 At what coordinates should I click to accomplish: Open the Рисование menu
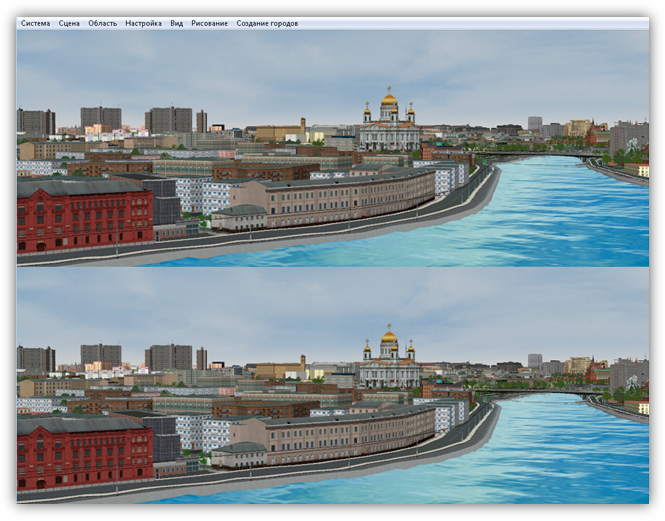tap(209, 23)
